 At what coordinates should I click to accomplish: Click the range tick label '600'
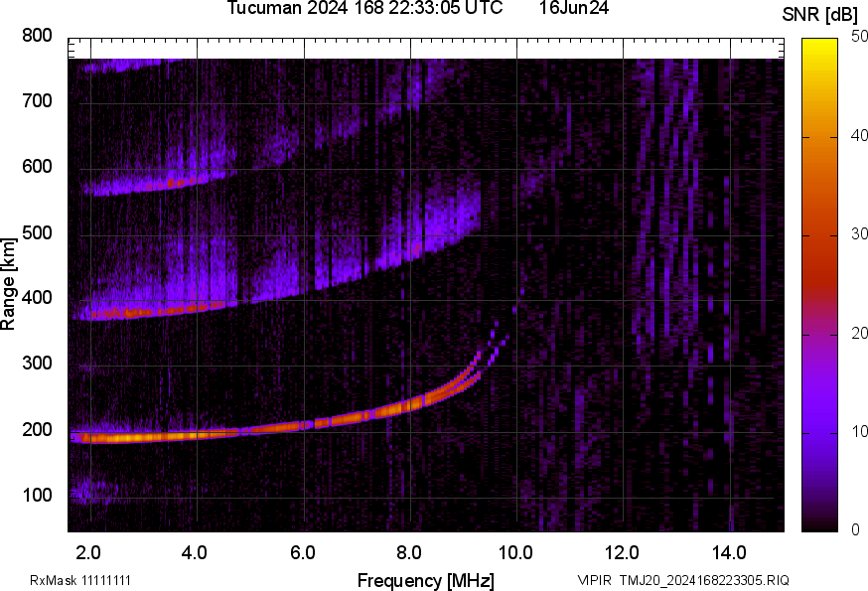(x=37, y=167)
